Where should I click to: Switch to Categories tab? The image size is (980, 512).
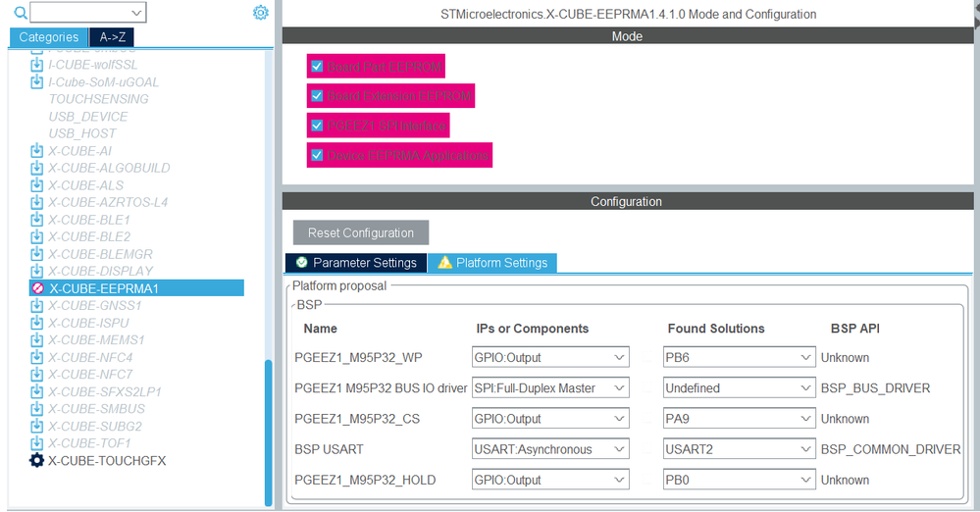[49, 37]
